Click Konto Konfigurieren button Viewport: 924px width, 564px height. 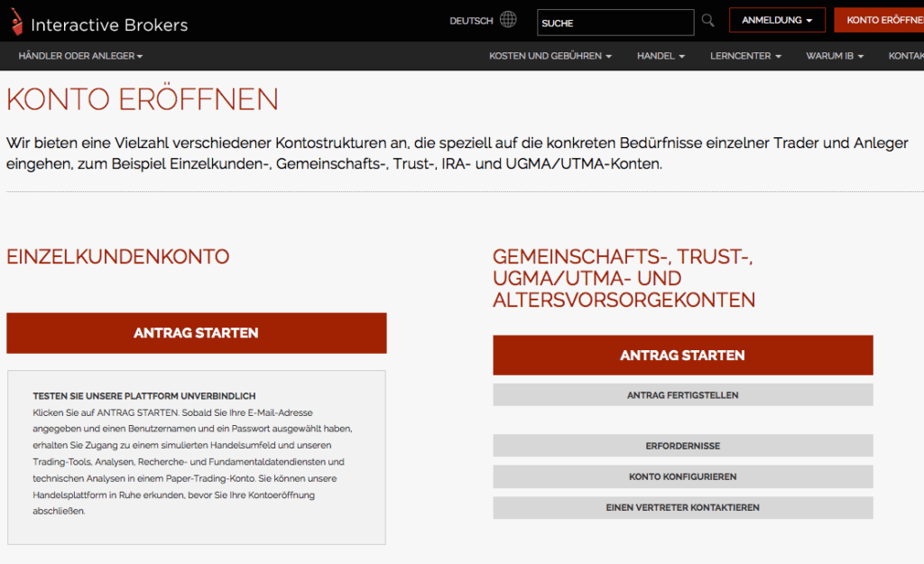(683, 476)
